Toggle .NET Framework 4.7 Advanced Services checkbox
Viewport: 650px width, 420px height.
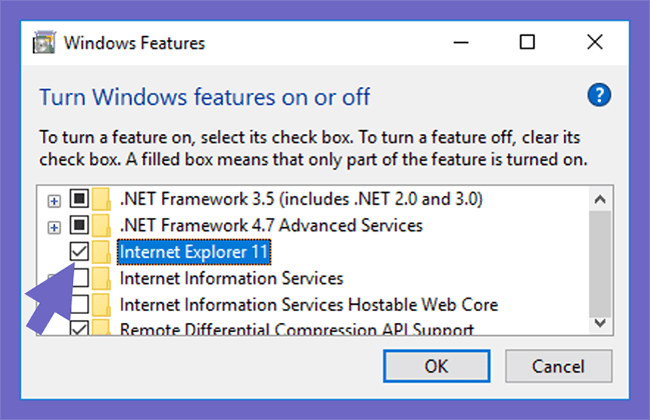(79, 225)
